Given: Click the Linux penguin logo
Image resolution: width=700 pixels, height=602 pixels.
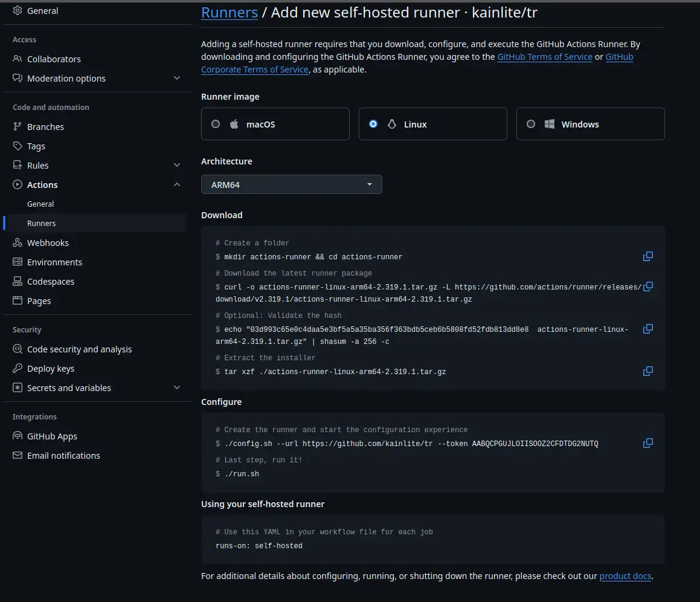Looking at the screenshot, I should tap(392, 124).
